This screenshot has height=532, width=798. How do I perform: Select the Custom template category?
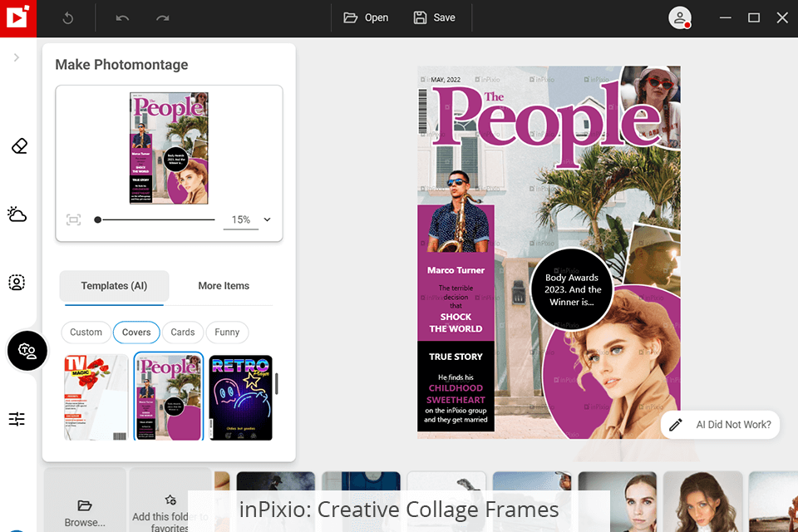(86, 332)
